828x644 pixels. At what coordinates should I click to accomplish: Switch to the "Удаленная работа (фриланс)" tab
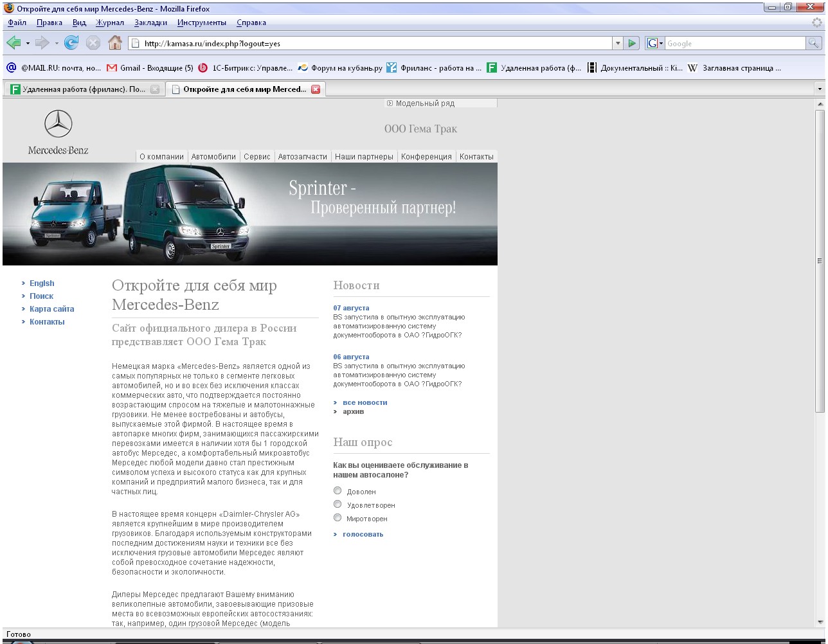tap(80, 89)
